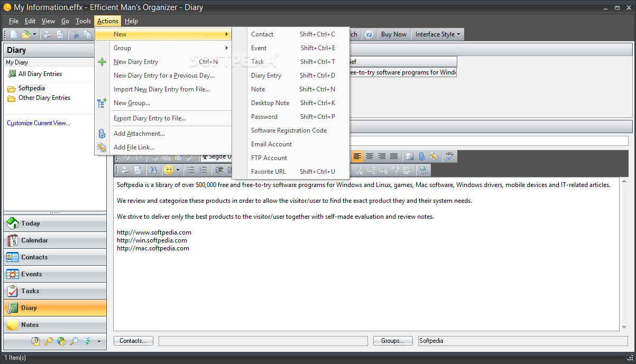Screen dimensions: 636x364
Task: Open the Tools menu
Action: pos(83,21)
